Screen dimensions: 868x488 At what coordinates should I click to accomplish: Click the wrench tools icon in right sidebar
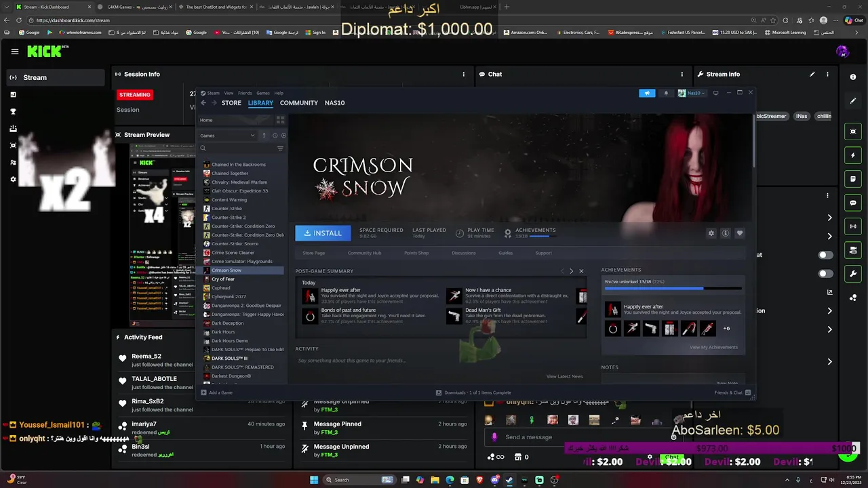tap(853, 274)
